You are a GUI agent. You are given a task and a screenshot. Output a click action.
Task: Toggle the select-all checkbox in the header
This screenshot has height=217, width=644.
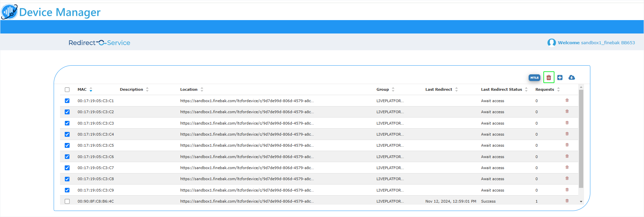(x=67, y=90)
